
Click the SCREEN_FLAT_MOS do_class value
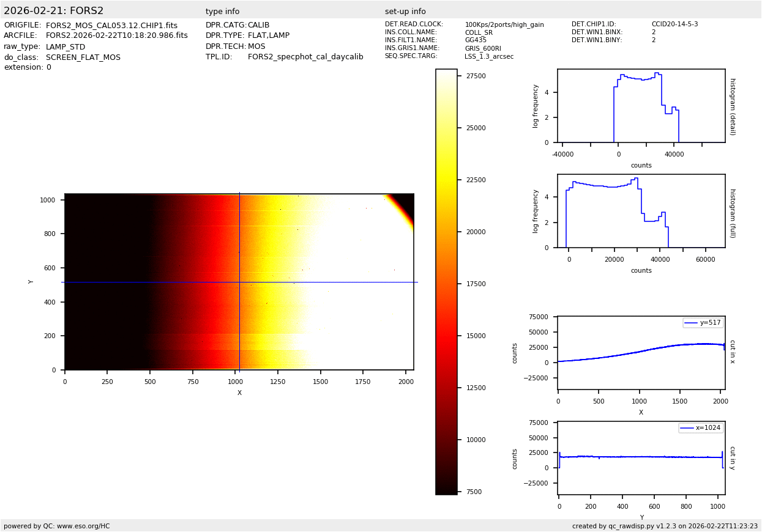pos(83,57)
